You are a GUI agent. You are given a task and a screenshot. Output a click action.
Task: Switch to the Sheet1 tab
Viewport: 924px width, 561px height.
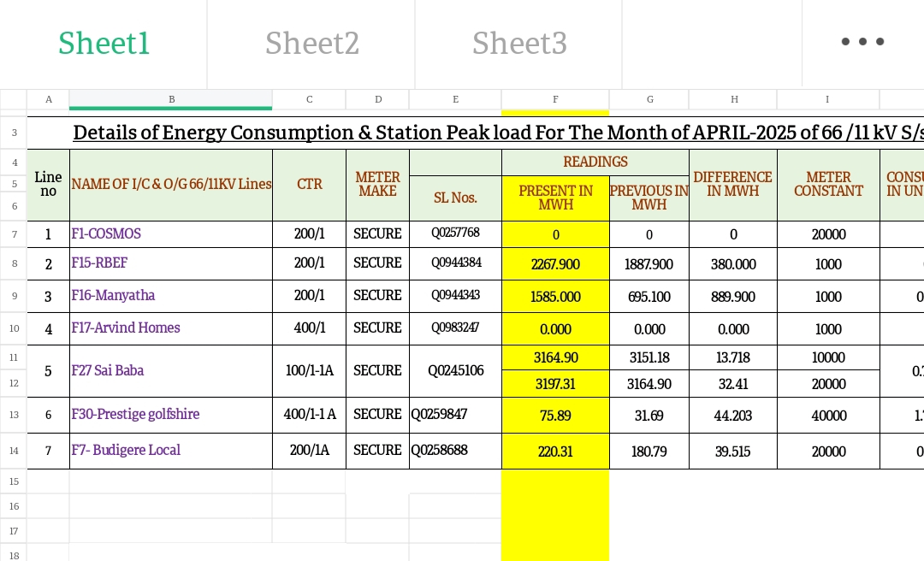pos(104,43)
